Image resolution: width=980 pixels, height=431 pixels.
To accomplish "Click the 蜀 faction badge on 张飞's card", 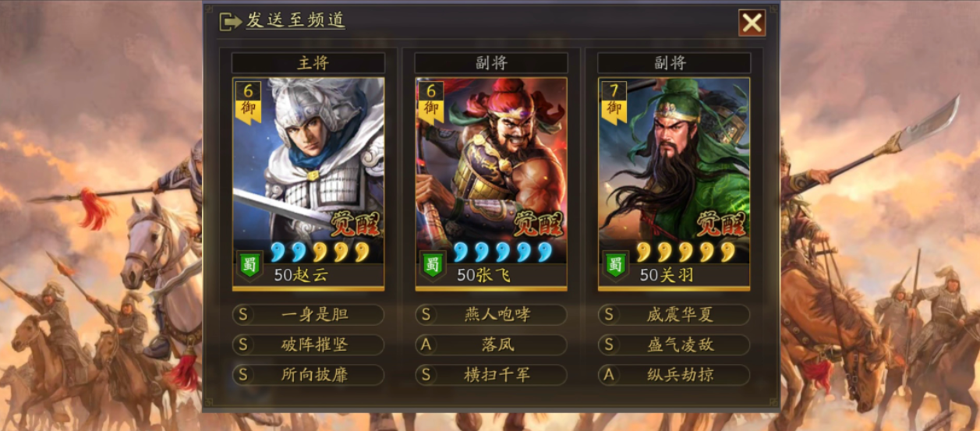I will pyautogui.click(x=433, y=265).
